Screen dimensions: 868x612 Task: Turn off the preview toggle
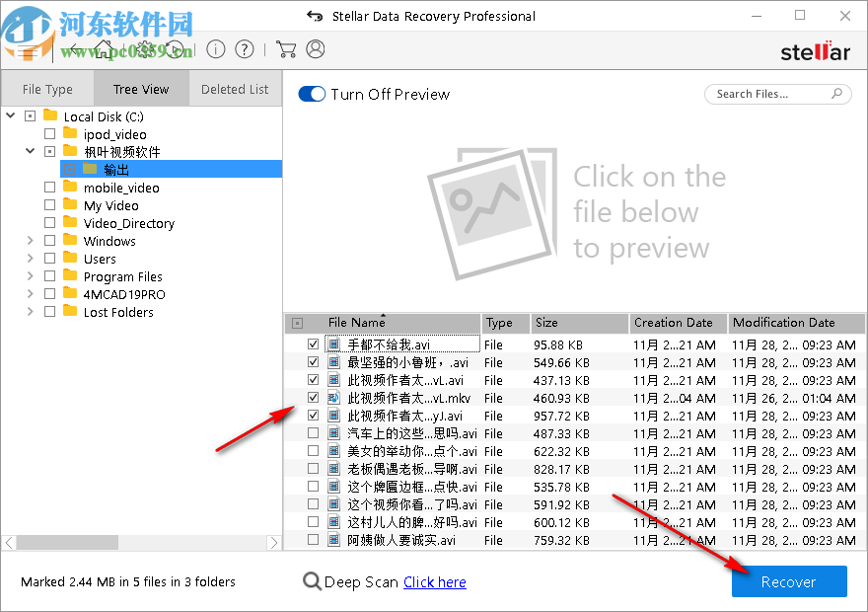[x=312, y=94]
